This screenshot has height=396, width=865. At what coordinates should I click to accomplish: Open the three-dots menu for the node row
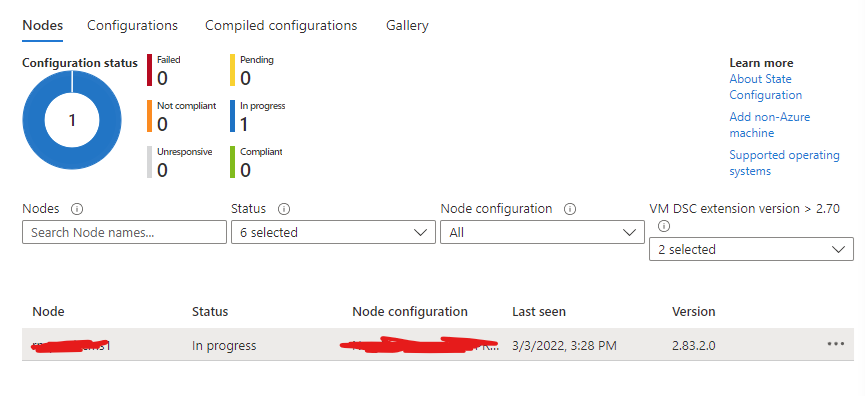(x=836, y=344)
